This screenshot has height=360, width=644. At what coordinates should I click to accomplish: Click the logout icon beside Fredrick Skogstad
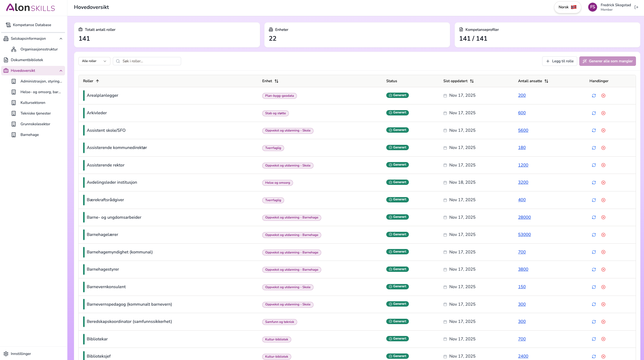pos(636,7)
